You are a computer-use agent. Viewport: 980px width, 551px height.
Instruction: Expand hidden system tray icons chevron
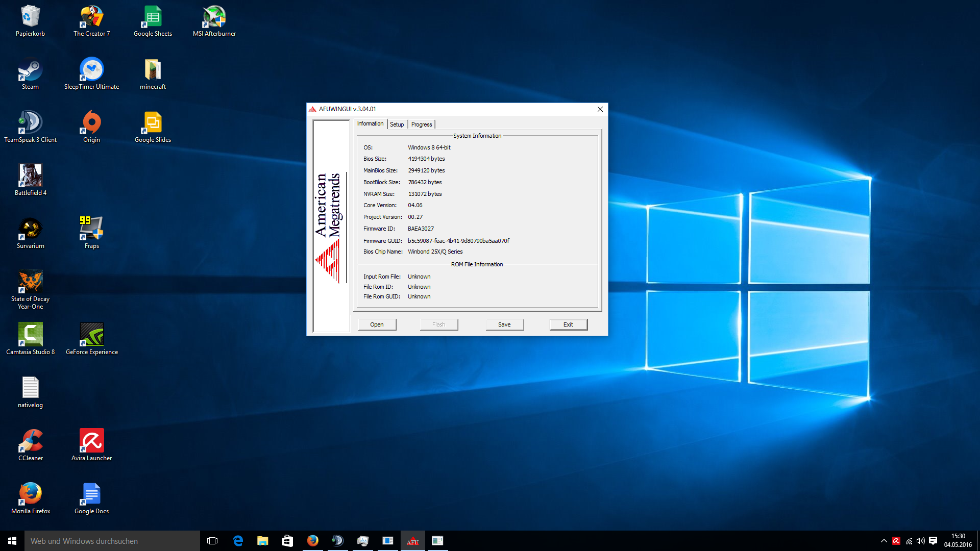(x=884, y=541)
